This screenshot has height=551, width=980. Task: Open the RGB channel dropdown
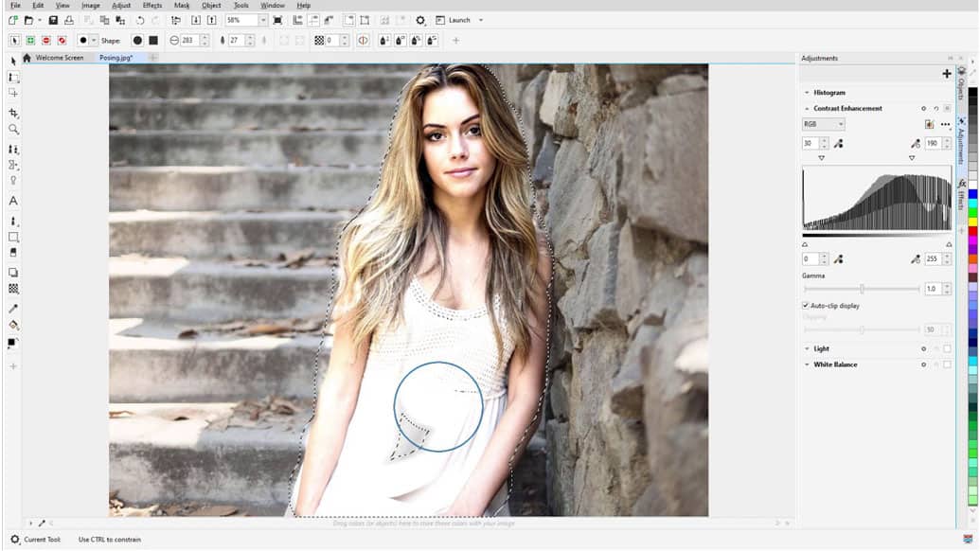[823, 124]
